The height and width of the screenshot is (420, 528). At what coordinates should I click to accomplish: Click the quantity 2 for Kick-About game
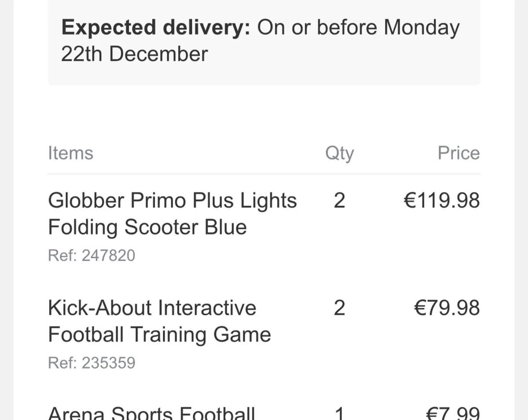click(x=339, y=308)
